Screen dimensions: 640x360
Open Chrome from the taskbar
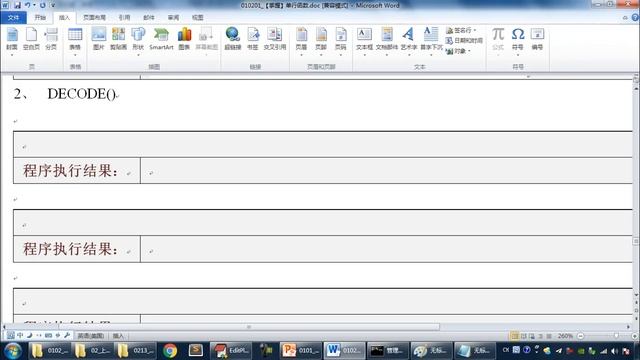click(170, 351)
